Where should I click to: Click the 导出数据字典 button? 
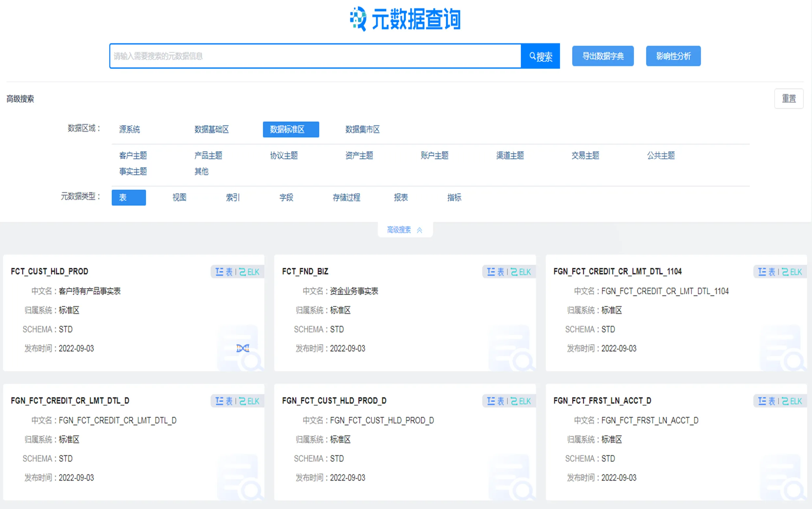(602, 56)
